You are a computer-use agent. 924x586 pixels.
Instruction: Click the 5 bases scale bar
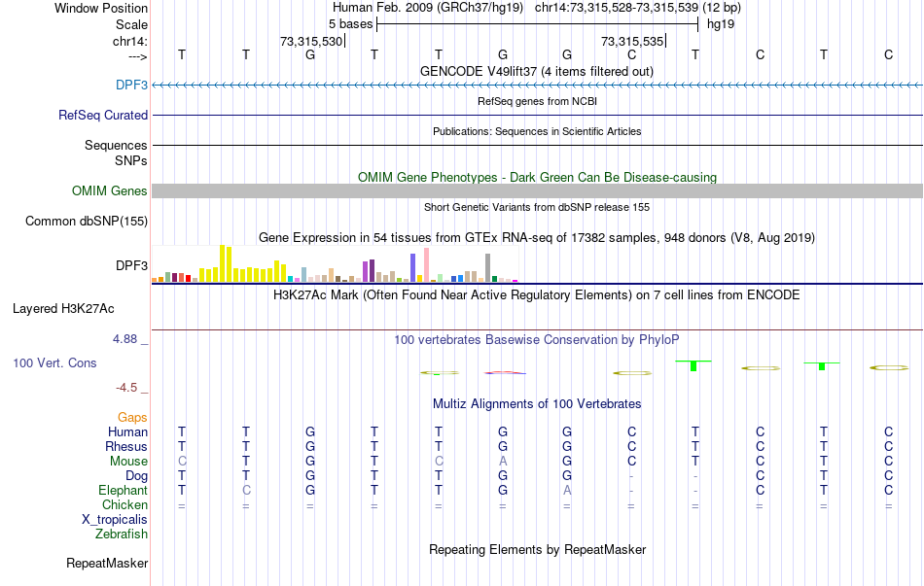538,24
